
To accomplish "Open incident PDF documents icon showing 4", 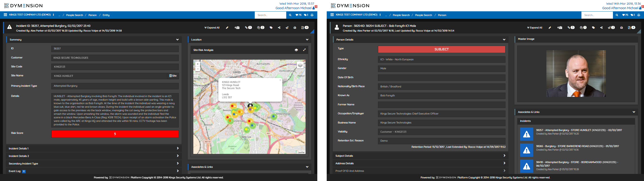I will (305, 28).
